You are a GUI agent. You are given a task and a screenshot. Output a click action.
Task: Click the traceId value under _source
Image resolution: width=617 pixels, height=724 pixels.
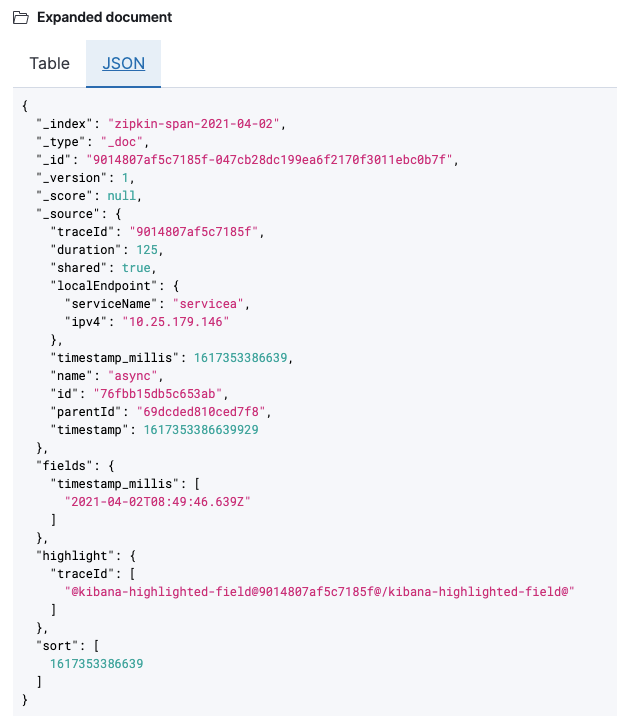tap(194, 232)
